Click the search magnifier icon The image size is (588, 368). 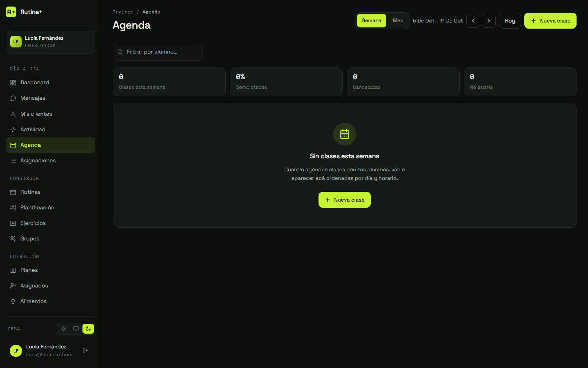120,52
